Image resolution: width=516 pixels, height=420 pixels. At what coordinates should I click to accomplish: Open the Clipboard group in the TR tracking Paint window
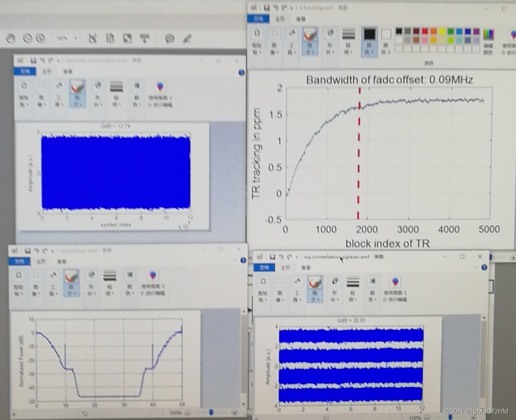[x=257, y=41]
